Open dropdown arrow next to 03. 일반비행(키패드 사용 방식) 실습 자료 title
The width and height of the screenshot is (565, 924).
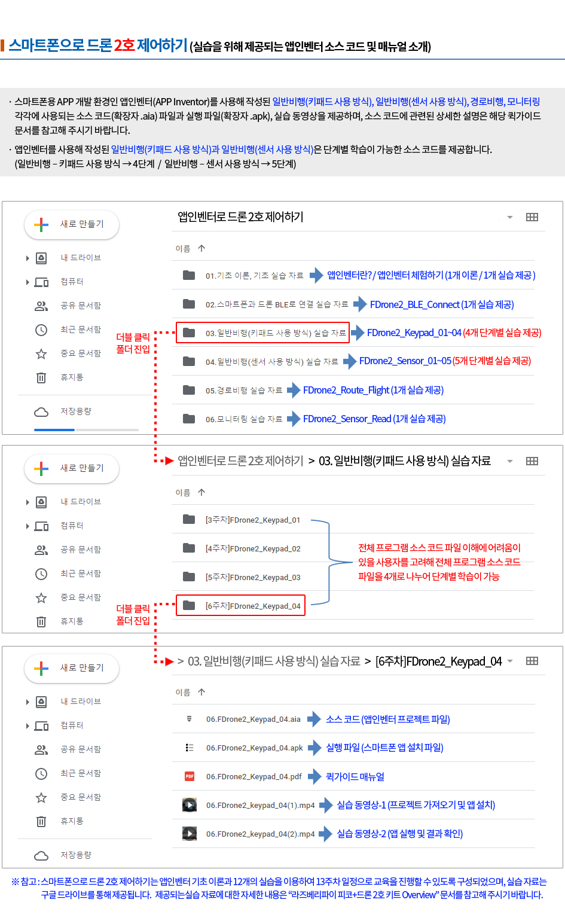pos(510,461)
